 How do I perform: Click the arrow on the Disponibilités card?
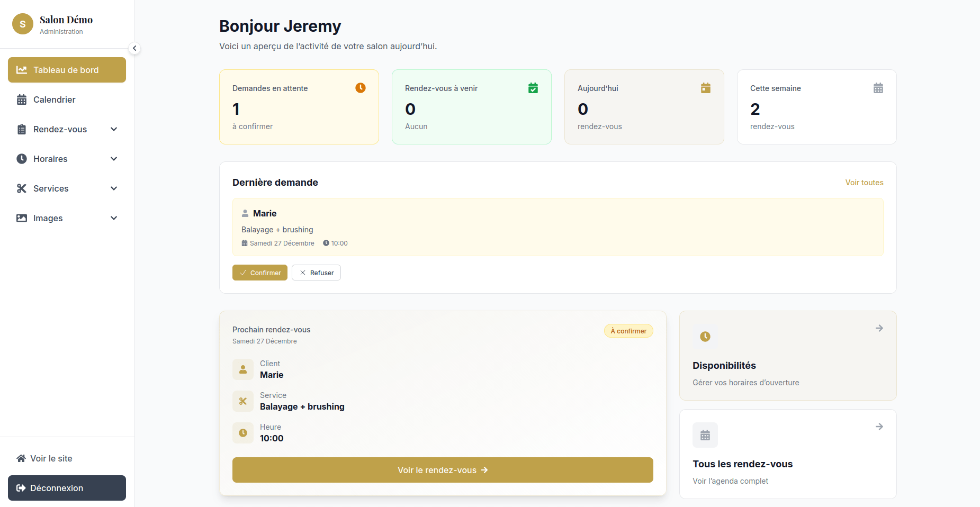click(x=879, y=328)
